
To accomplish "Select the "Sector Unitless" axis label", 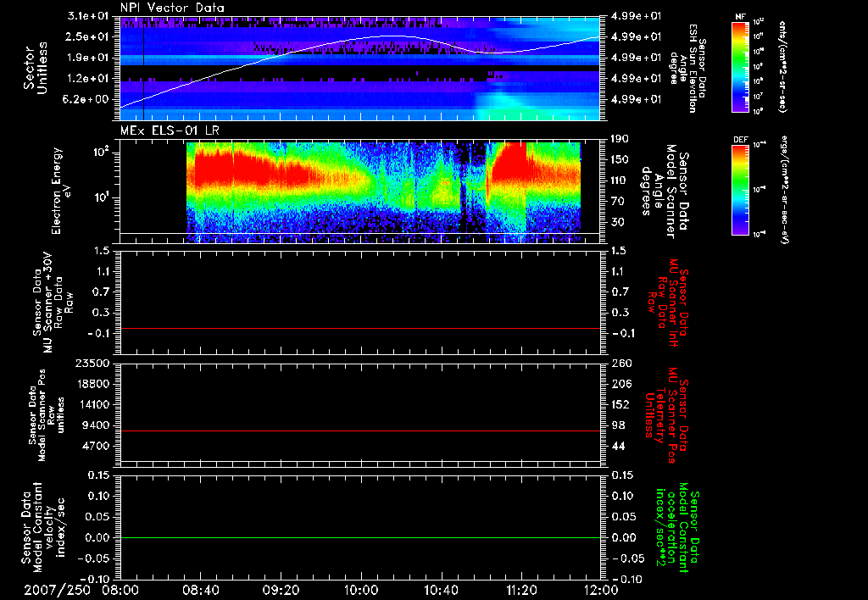I will coord(36,68).
